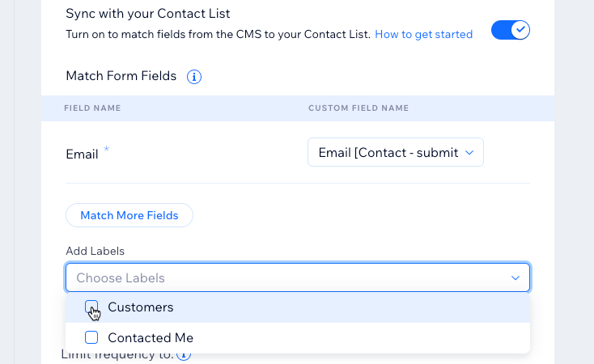
Task: Click the Email field name label
Action: pyautogui.click(x=82, y=154)
